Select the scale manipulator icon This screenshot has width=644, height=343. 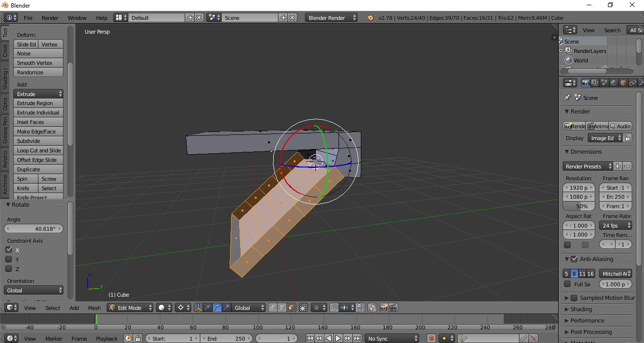(226, 308)
